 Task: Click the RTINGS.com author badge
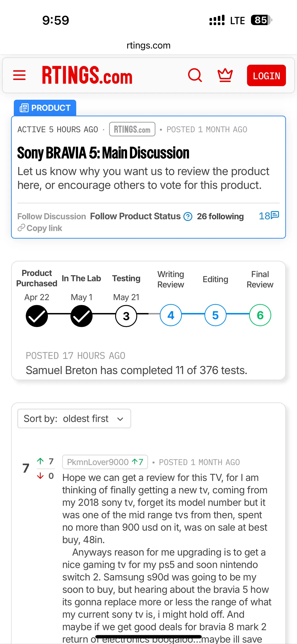click(132, 129)
